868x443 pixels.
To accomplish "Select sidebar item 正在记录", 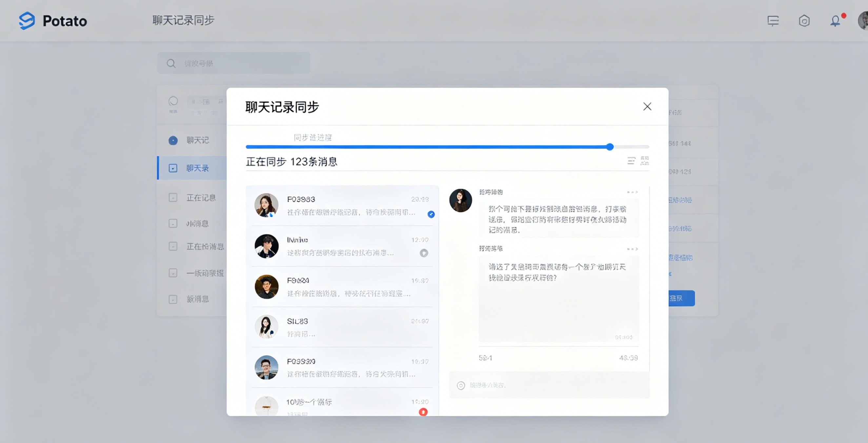I will (201, 198).
